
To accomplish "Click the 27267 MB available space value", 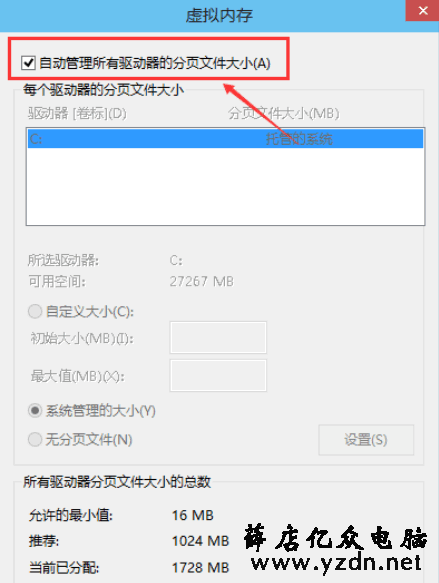I will (x=202, y=281).
